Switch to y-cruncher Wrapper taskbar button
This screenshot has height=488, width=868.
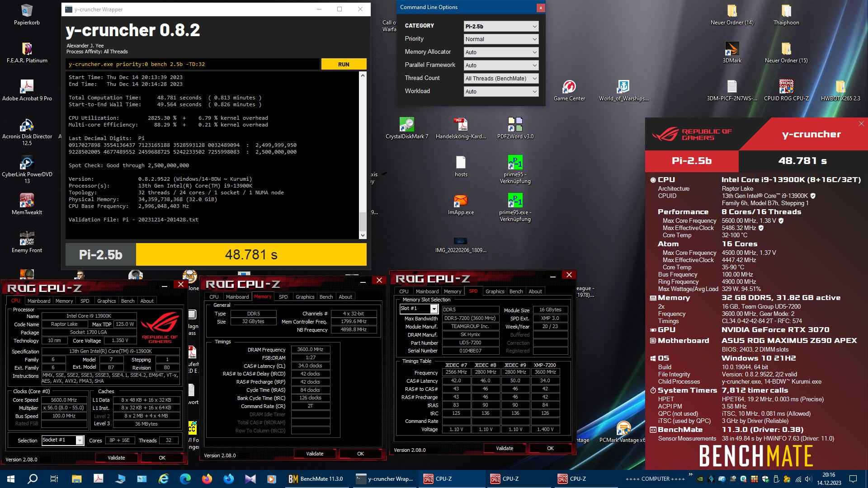click(x=385, y=479)
